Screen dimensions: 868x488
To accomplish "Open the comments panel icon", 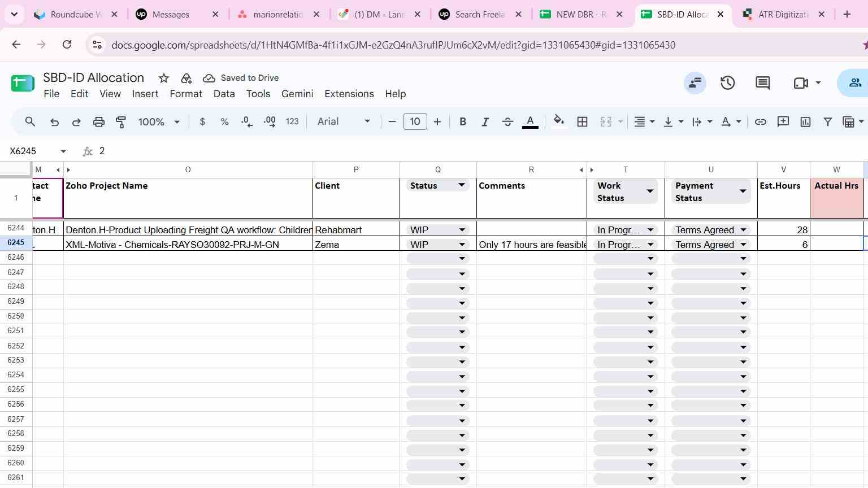I will [x=763, y=83].
